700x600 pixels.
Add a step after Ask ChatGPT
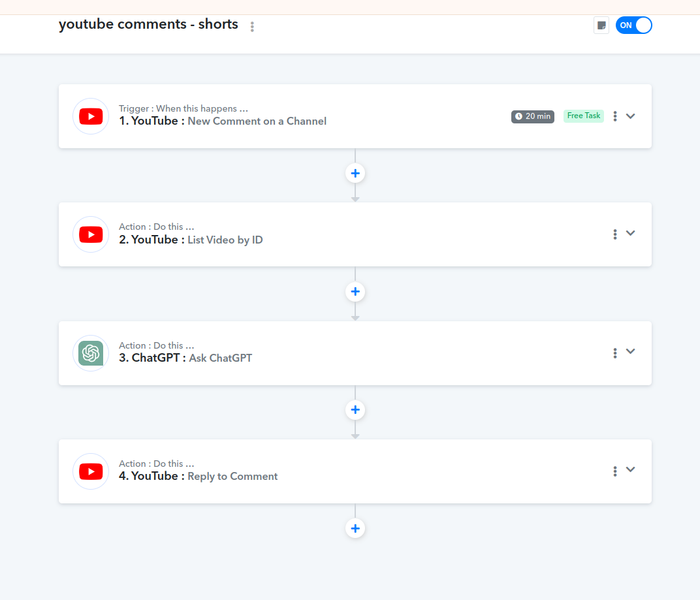pos(355,410)
